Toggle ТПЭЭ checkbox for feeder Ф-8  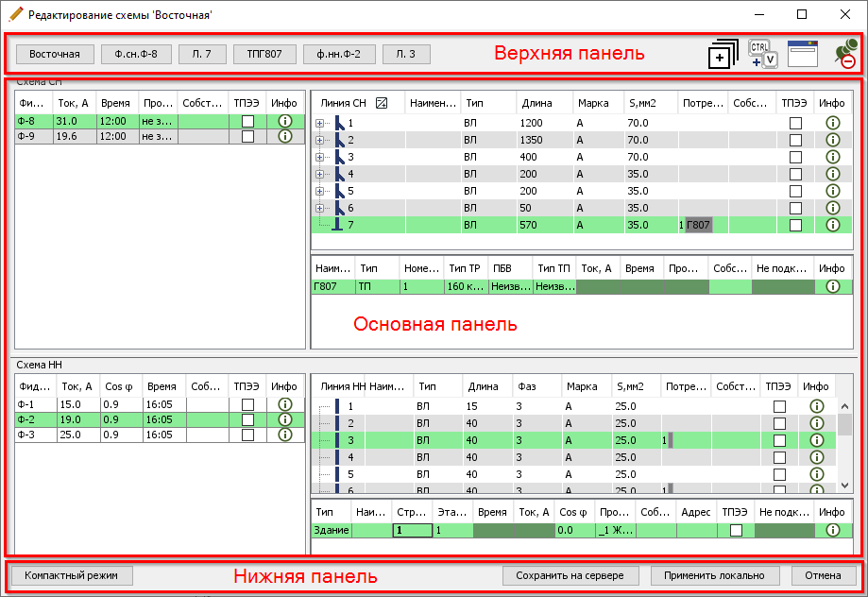tap(248, 121)
